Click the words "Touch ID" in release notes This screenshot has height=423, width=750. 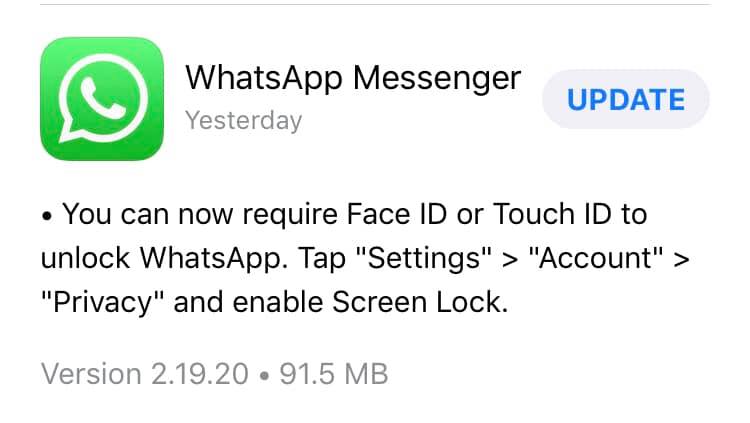(552, 214)
